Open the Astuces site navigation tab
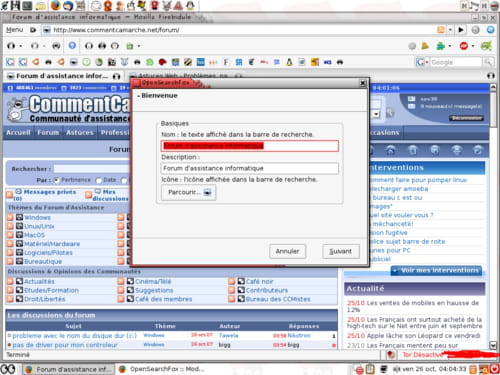 point(80,133)
